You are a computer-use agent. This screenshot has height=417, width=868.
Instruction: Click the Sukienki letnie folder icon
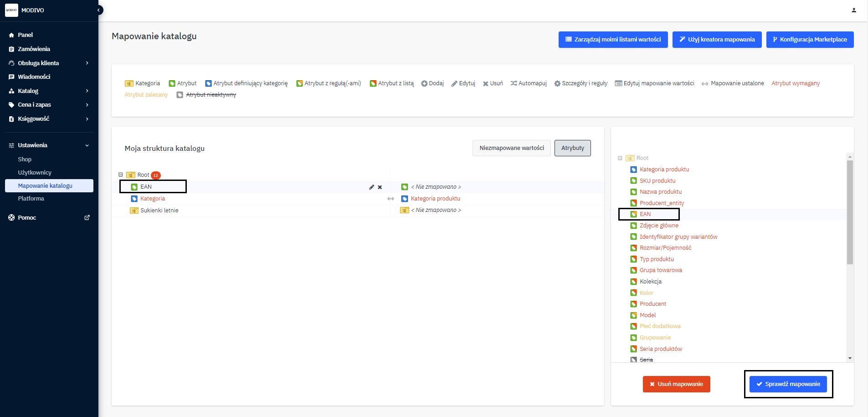pos(134,211)
